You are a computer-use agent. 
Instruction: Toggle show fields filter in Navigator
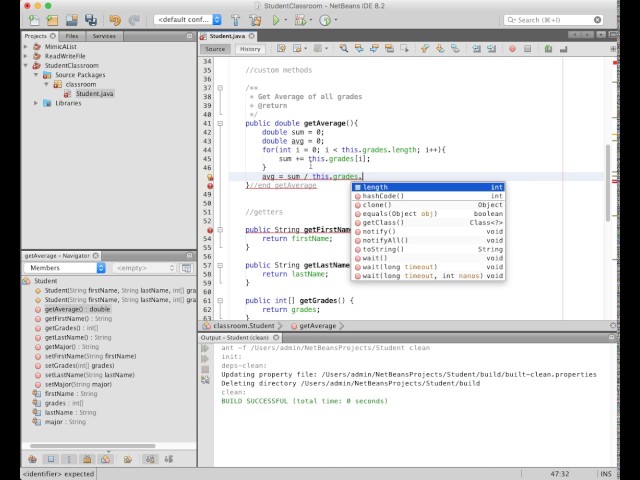[x=51, y=459]
